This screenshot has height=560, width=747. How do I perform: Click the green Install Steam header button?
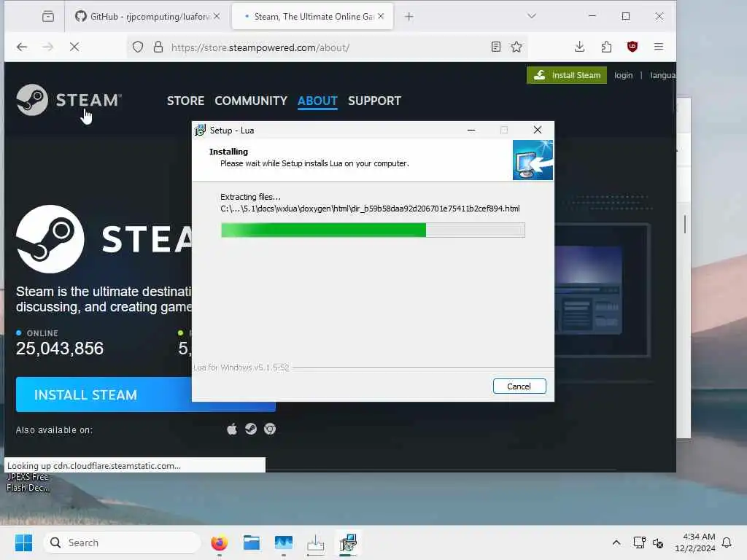point(566,75)
